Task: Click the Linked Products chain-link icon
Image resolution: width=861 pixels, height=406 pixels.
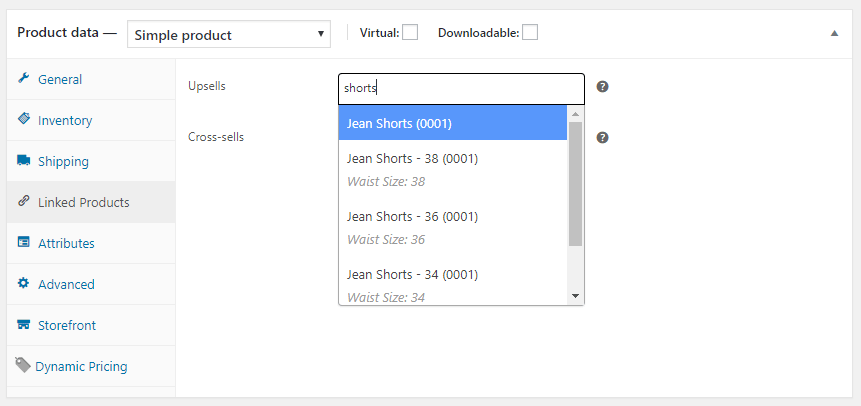Action: (x=23, y=201)
